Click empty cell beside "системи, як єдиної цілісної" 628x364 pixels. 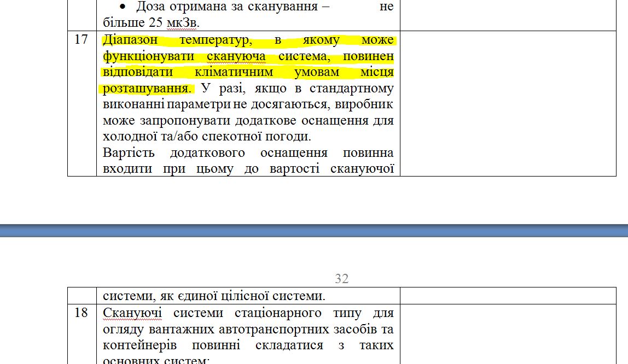(508, 296)
